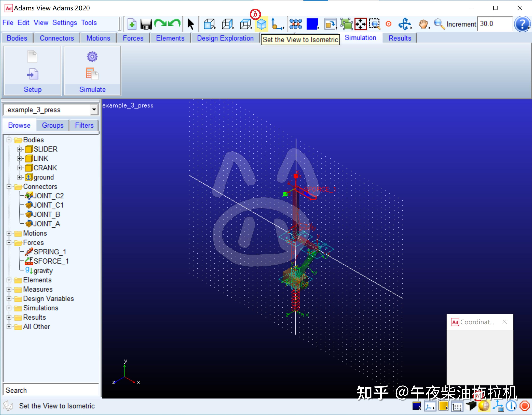Switch to the Filters browser tab
This screenshot has width=532, height=415.
click(x=84, y=125)
